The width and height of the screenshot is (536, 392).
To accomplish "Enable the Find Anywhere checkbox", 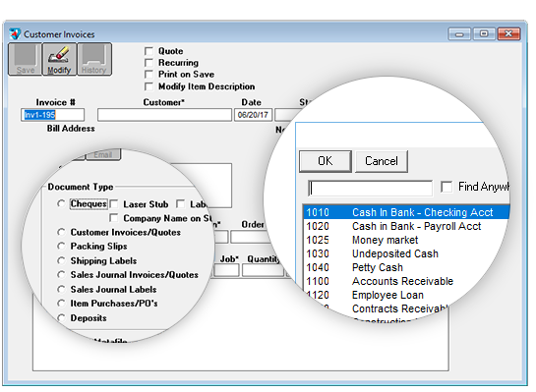I will (447, 187).
